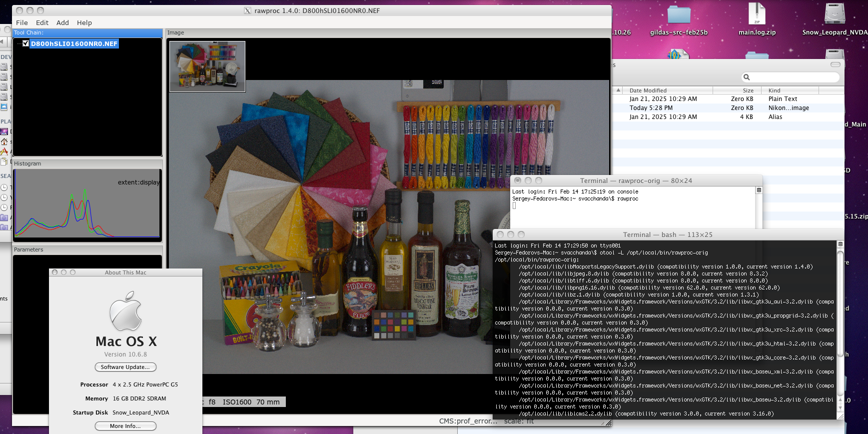Click the Desktop icon in left Finder sidebar
This screenshot has height=434, width=868.
(4, 131)
